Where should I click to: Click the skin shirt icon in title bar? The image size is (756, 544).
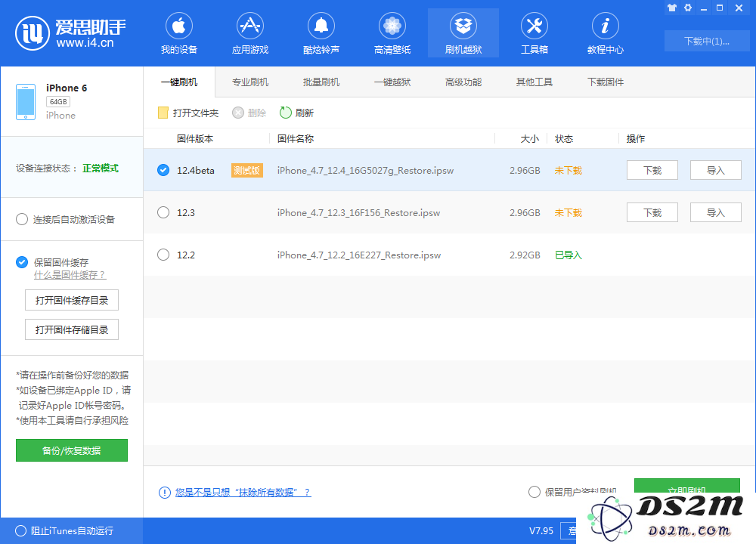672,8
